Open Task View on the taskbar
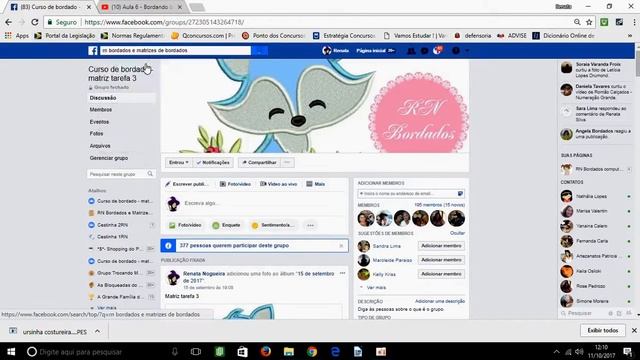The width and height of the screenshot is (640, 360). coord(196,351)
